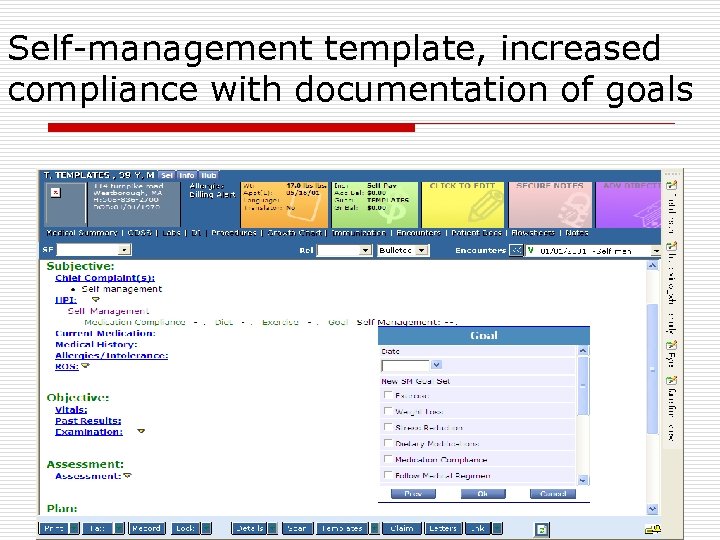Open the Bulleted style dropdown
This screenshot has width=720, height=540.
point(422,250)
